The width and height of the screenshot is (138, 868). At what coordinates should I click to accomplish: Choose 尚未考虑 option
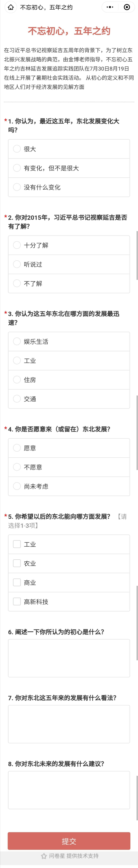[69, 486]
